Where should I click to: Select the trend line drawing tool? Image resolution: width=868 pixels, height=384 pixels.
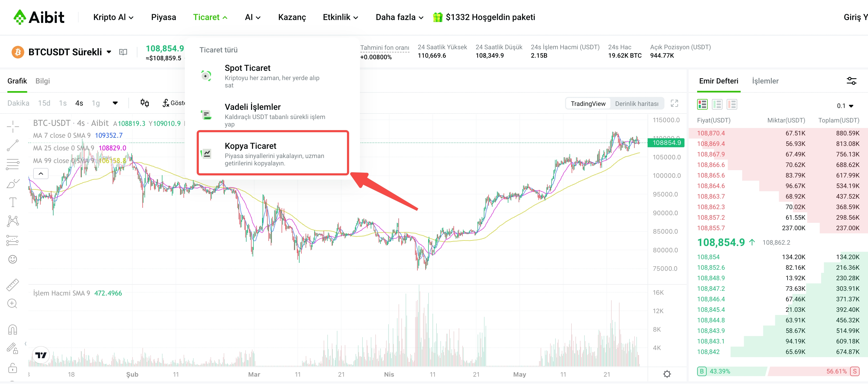(x=13, y=146)
